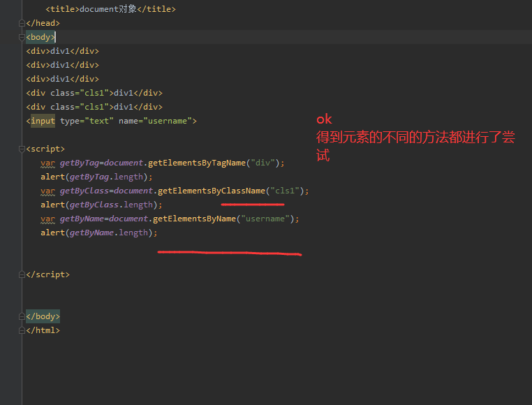Click the getByClass variable declaration
Image resolution: width=532 pixels, height=405 pixels.
pyautogui.click(x=84, y=191)
